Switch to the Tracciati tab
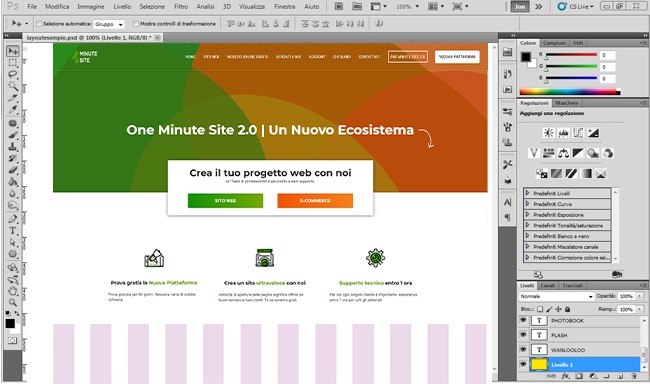The height and width of the screenshot is (384, 650). [x=572, y=285]
